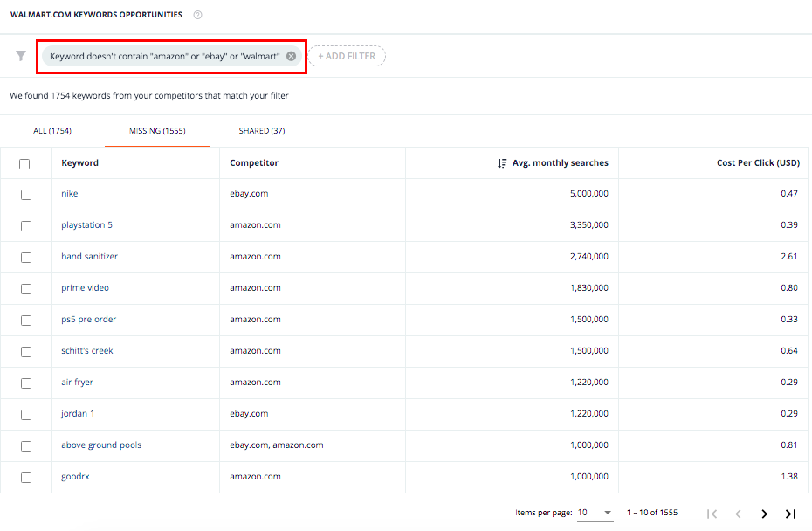Viewport: 812px width, 531px height.
Task: Click the keyword filter chip text
Action: pyautogui.click(x=165, y=56)
